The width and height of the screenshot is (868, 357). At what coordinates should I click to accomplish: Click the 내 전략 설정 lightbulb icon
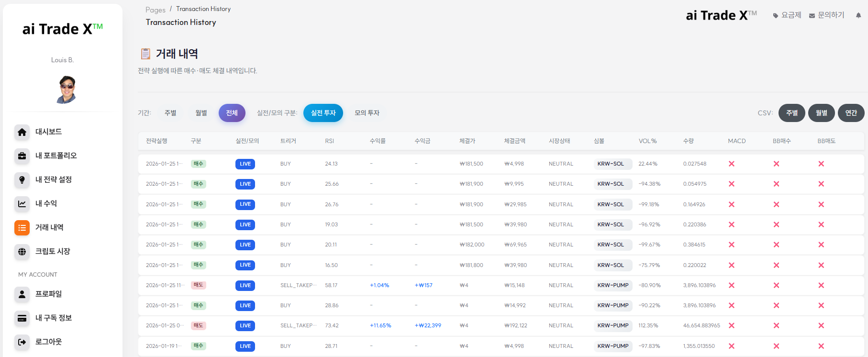[x=22, y=180]
